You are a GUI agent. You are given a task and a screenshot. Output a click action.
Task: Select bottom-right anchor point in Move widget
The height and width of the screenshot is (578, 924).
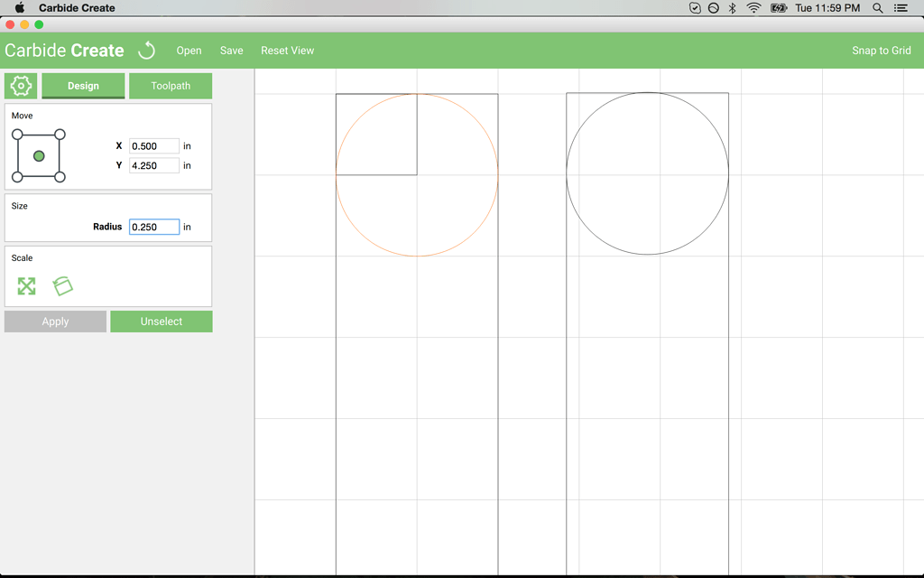pos(60,177)
